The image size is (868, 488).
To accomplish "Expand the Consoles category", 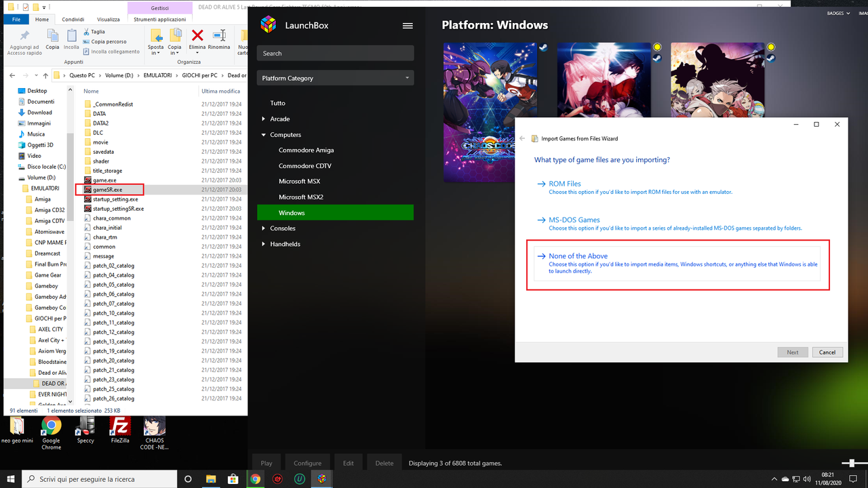I will pyautogui.click(x=264, y=228).
